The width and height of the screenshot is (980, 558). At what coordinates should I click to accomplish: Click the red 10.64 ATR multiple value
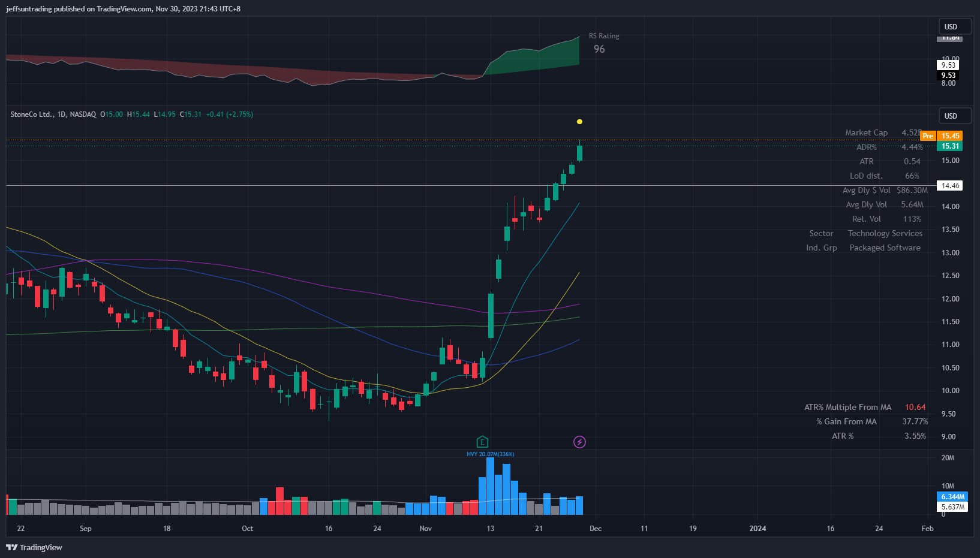coord(915,407)
